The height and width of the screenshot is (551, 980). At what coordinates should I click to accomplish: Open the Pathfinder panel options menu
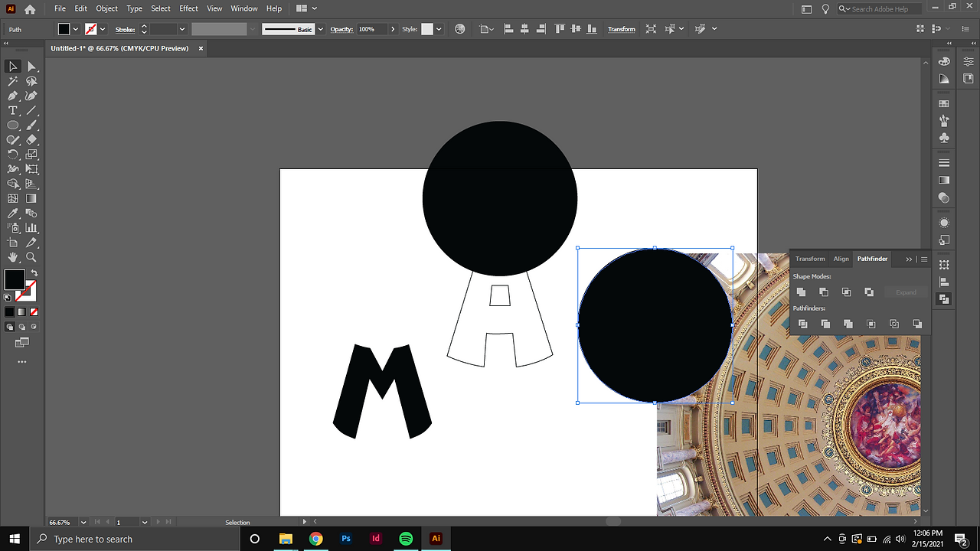coord(924,259)
